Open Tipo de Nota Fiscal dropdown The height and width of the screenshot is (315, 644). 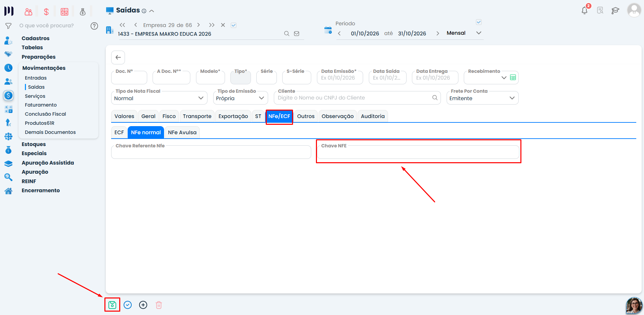click(159, 98)
